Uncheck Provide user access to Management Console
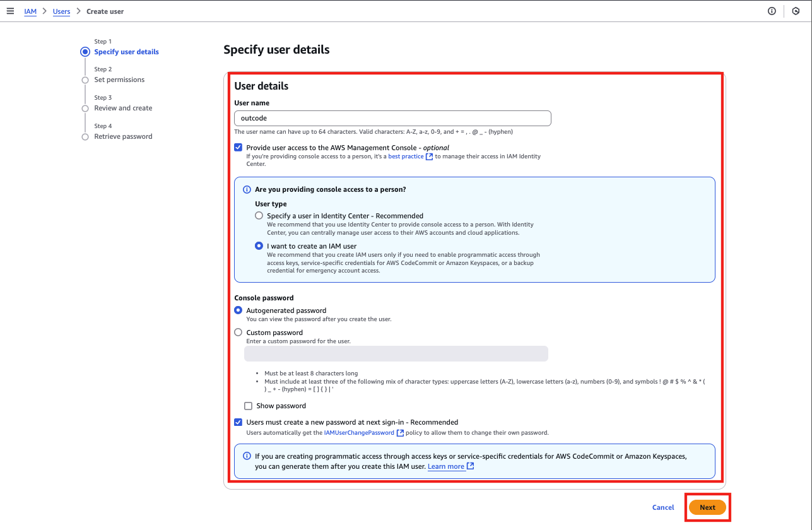The height and width of the screenshot is (530, 812). point(238,148)
